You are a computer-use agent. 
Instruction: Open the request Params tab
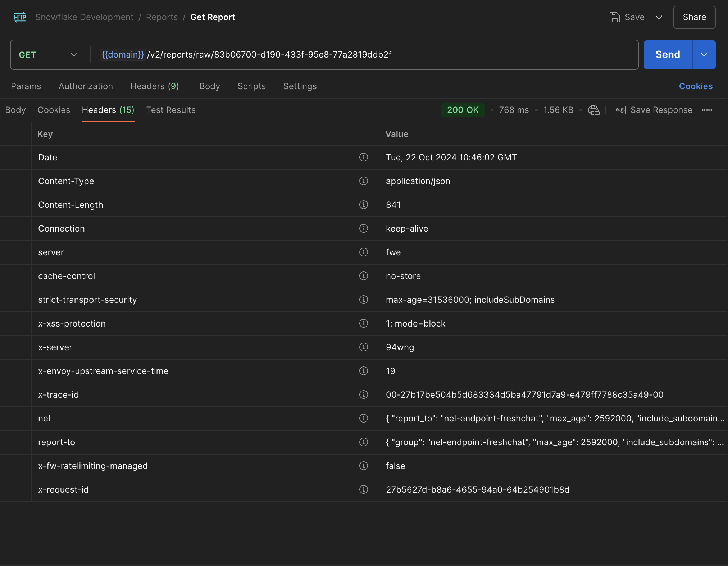coord(26,86)
